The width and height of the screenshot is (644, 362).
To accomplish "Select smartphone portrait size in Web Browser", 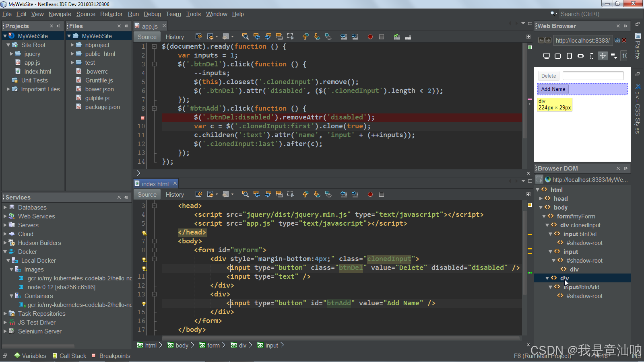I will click(x=591, y=56).
